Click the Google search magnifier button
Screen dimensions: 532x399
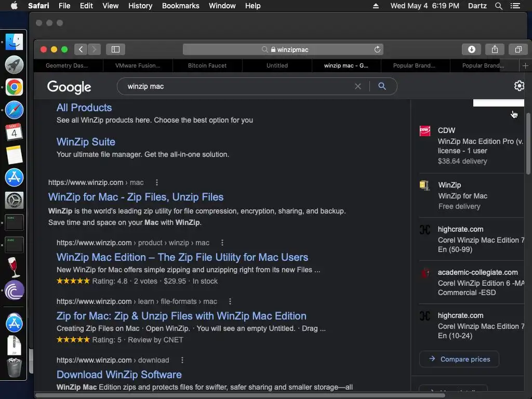(x=382, y=86)
